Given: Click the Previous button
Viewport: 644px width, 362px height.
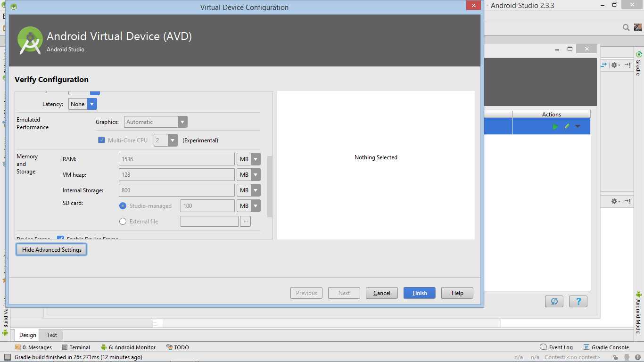Looking at the screenshot, I should 306,293.
